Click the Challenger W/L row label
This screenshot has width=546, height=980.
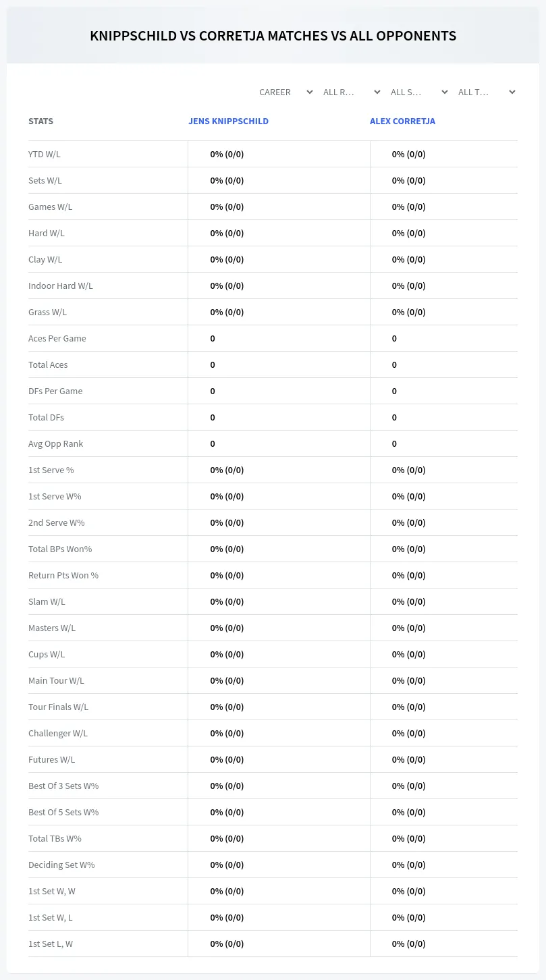[58, 733]
